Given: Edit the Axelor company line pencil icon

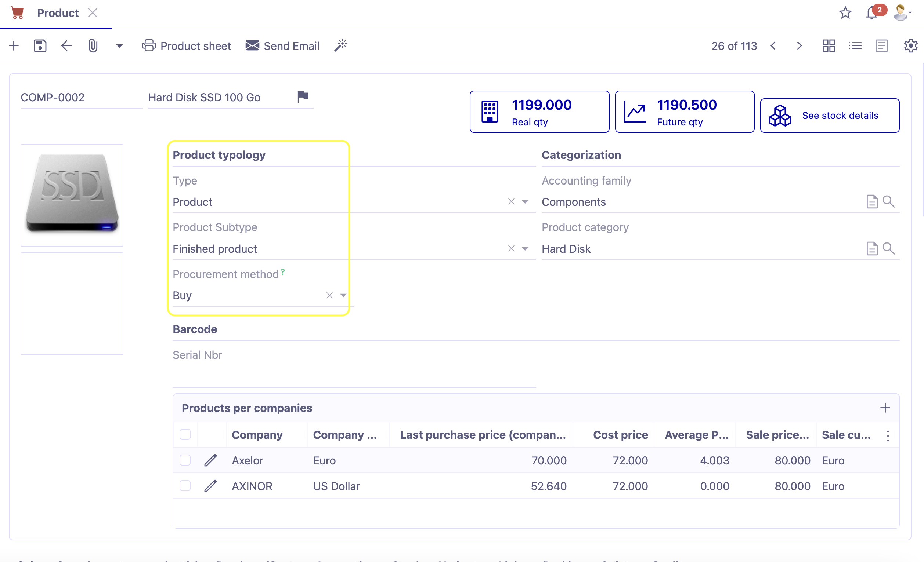Looking at the screenshot, I should click(211, 460).
